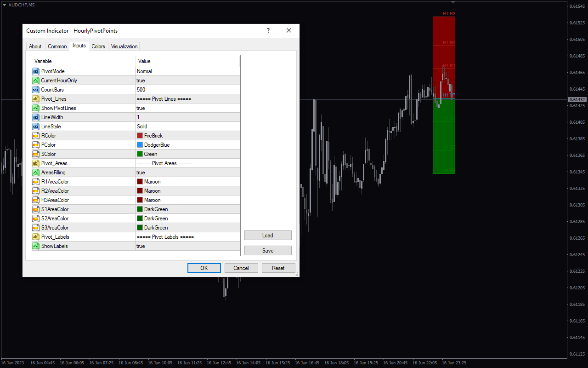
Task: Toggle the CurrentHourOnly true value
Action: coord(187,80)
